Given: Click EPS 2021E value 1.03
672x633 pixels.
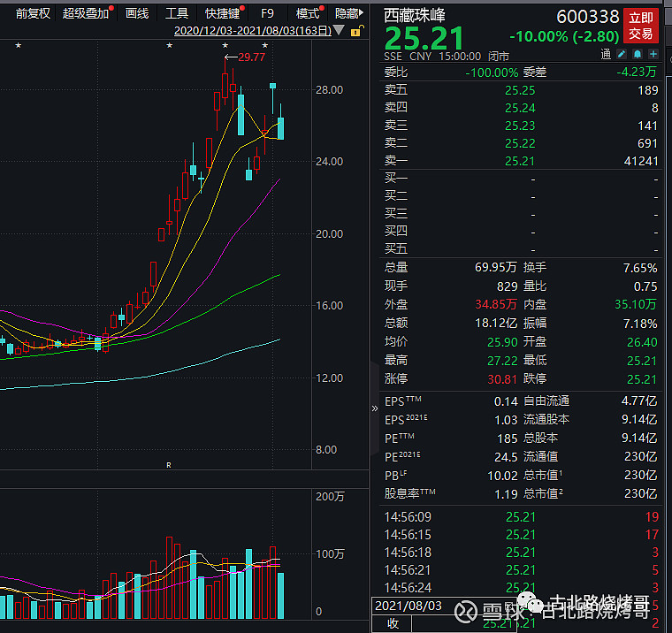Looking at the screenshot, I should coord(506,420).
